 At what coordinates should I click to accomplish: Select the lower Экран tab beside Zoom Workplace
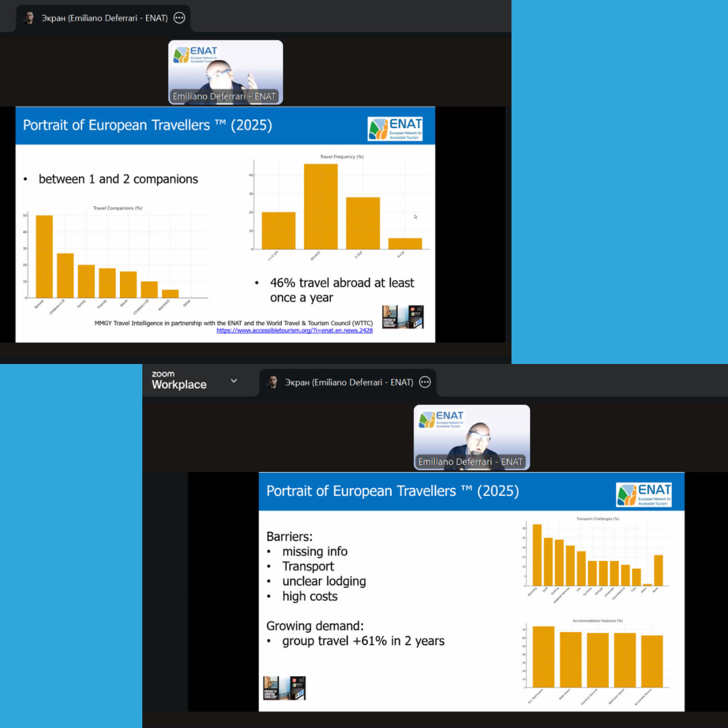pyautogui.click(x=349, y=382)
